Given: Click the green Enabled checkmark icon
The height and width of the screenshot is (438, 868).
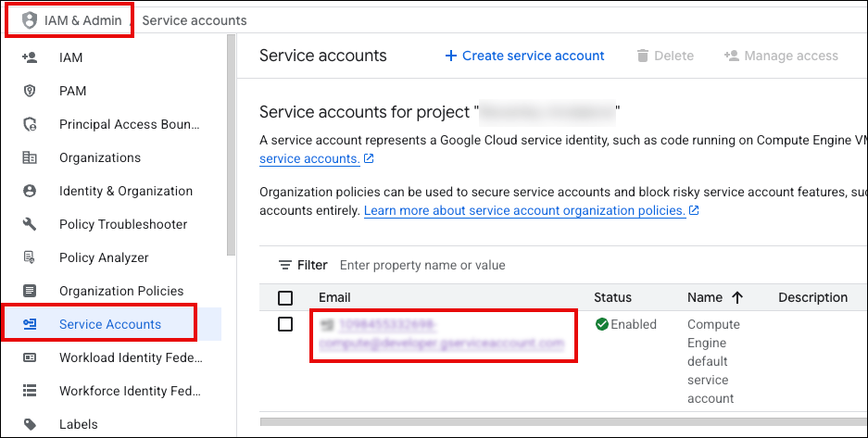Looking at the screenshot, I should click(602, 324).
